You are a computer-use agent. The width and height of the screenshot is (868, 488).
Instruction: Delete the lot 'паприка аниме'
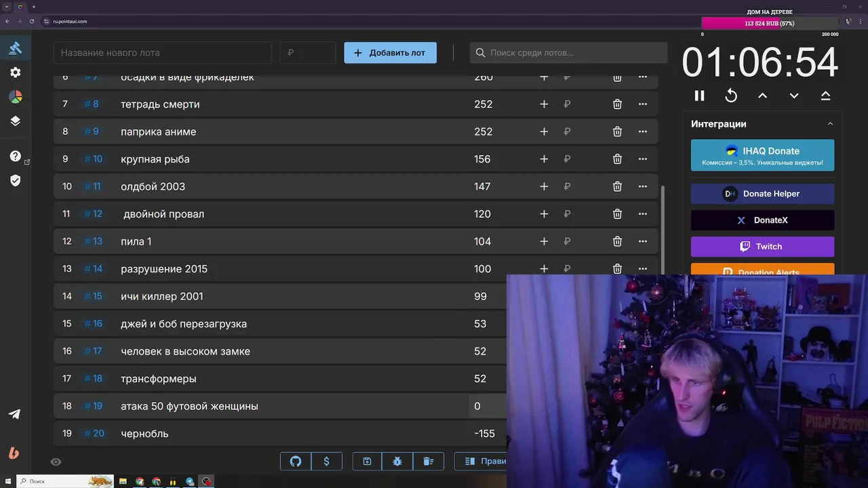coord(617,131)
